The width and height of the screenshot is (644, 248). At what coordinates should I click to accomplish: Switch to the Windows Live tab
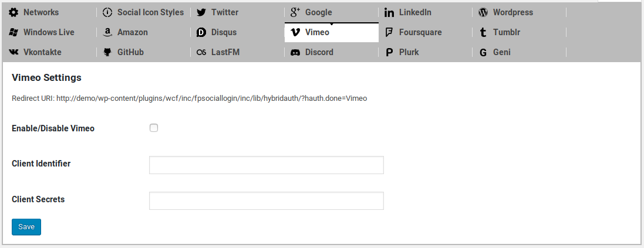[x=49, y=32]
